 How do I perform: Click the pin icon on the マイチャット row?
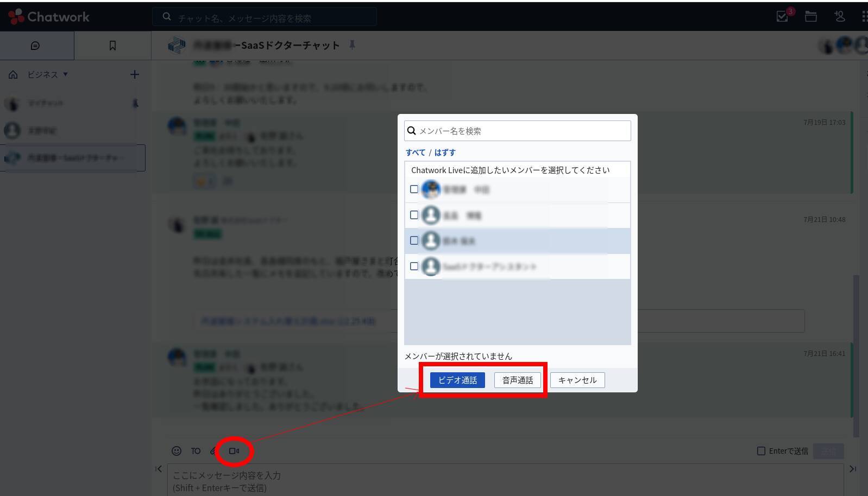135,103
